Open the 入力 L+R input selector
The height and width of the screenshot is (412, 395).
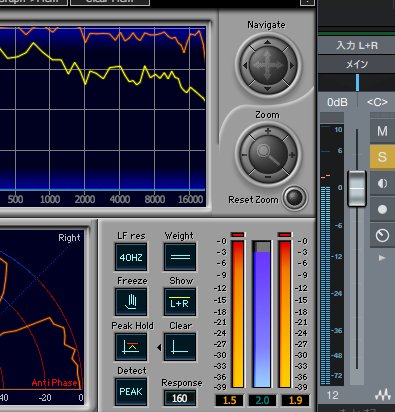[x=357, y=45]
